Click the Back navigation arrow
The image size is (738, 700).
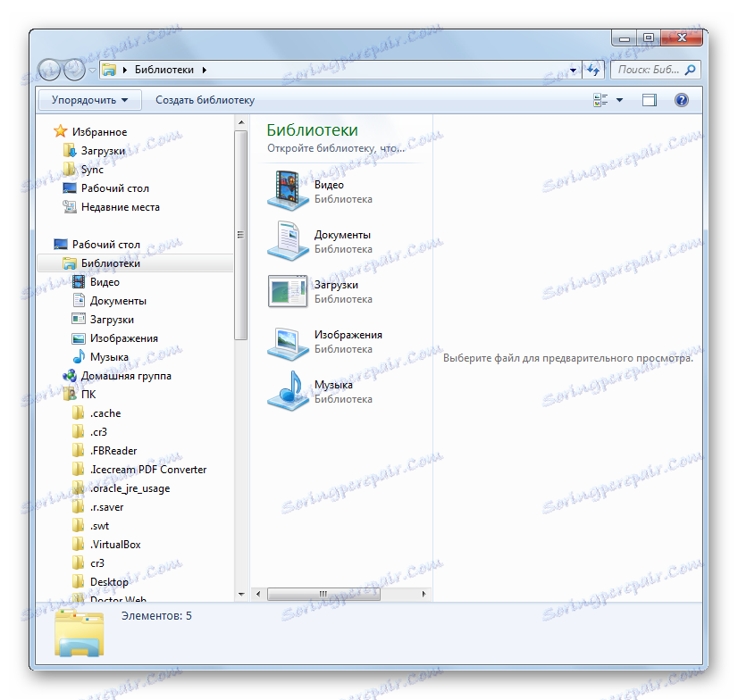click(50, 70)
